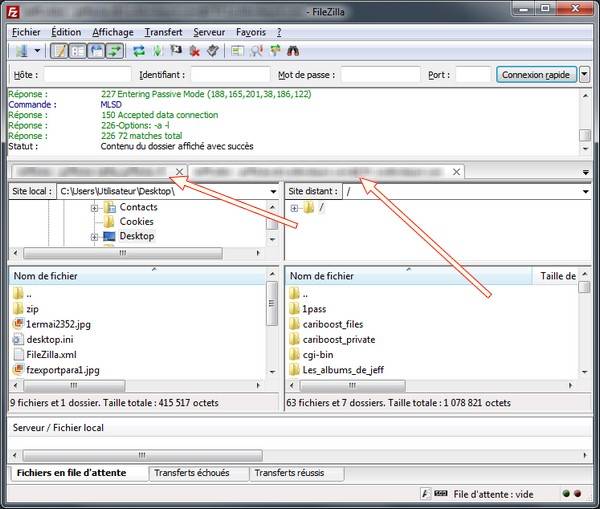Open the Transfert menu
The width and height of the screenshot is (600, 509).
click(163, 32)
